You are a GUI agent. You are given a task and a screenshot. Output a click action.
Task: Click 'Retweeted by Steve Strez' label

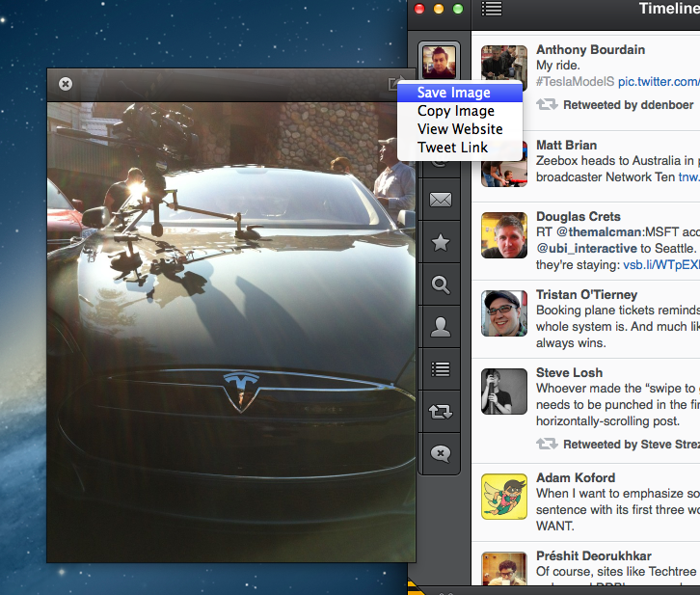(x=632, y=445)
